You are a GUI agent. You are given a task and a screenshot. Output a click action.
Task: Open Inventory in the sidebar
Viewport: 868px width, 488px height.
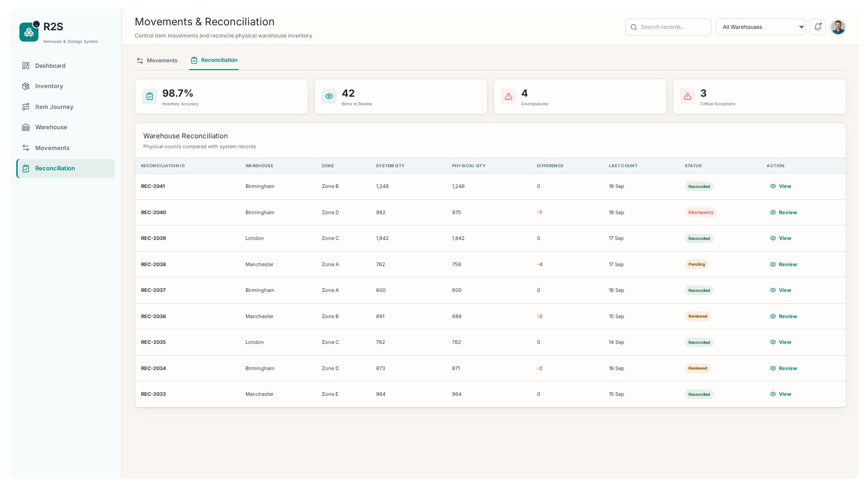65,86
